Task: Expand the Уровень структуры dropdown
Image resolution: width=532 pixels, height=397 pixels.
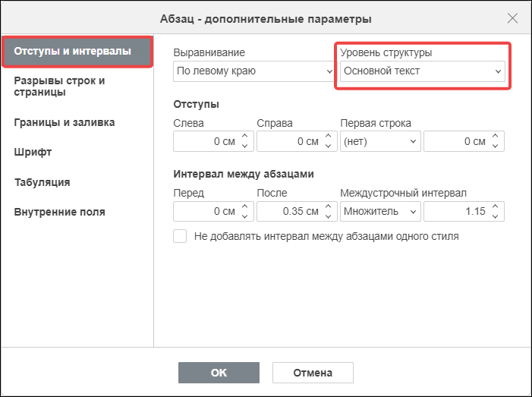Action: click(423, 71)
